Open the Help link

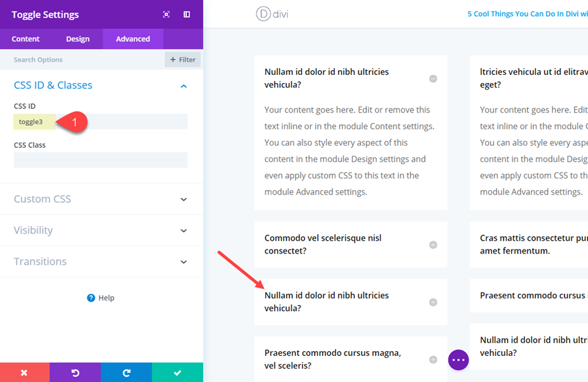101,298
